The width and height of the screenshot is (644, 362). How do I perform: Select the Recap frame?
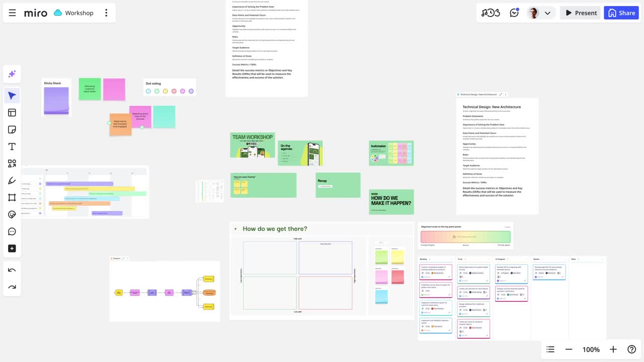point(338,185)
